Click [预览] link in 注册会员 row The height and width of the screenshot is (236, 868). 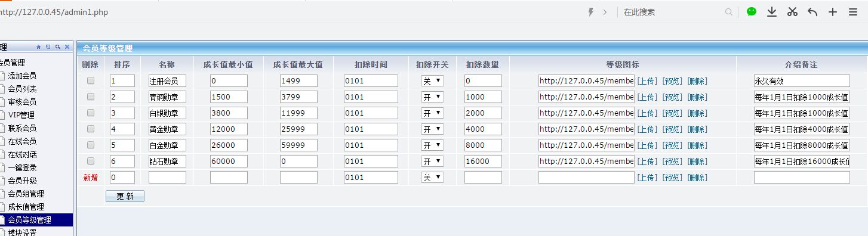[x=672, y=81]
